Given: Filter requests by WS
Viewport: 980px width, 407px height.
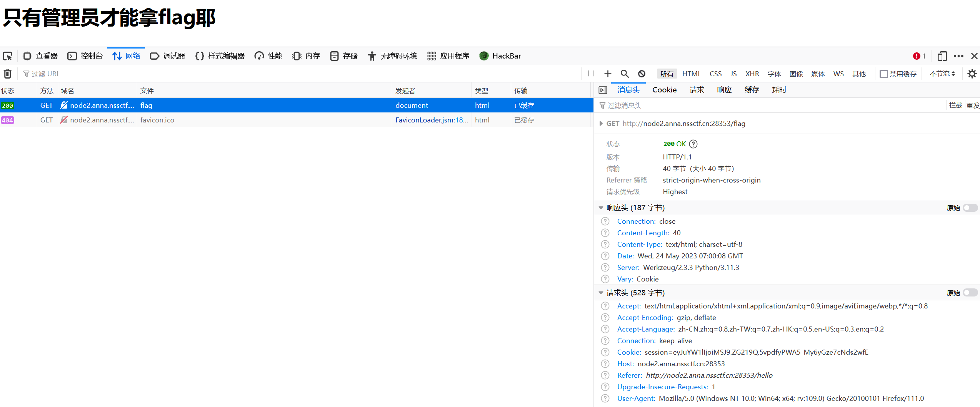Looking at the screenshot, I should click(838, 74).
